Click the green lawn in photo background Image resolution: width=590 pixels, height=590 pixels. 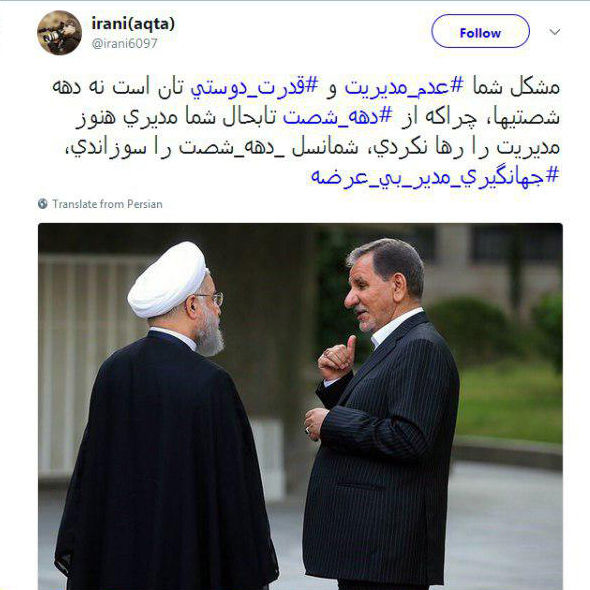click(510, 403)
